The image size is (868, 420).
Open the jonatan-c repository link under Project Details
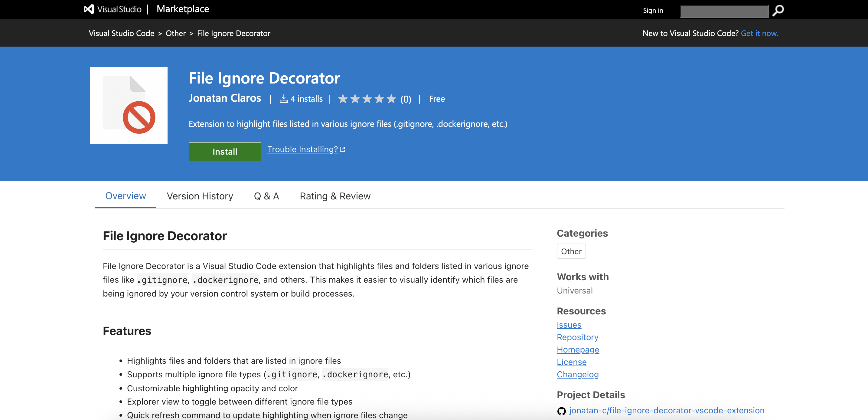(667, 411)
